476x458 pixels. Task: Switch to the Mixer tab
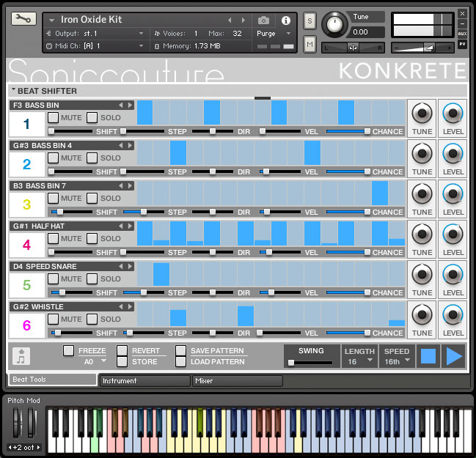pos(238,380)
